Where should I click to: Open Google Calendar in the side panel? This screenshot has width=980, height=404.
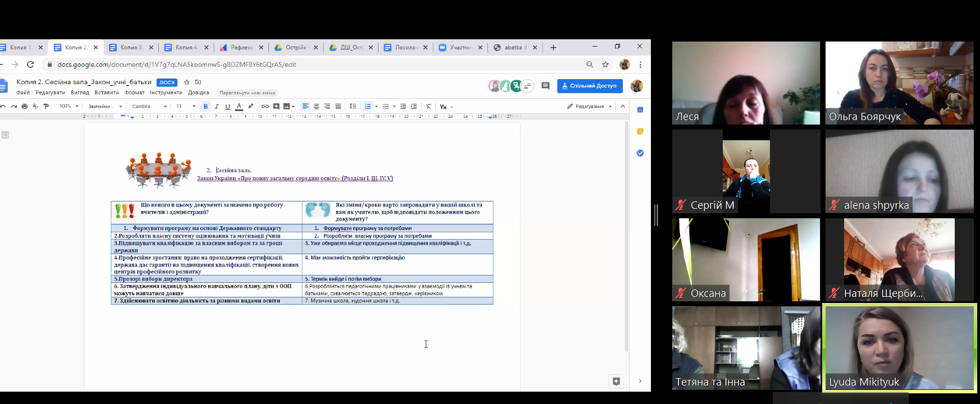coord(640,110)
